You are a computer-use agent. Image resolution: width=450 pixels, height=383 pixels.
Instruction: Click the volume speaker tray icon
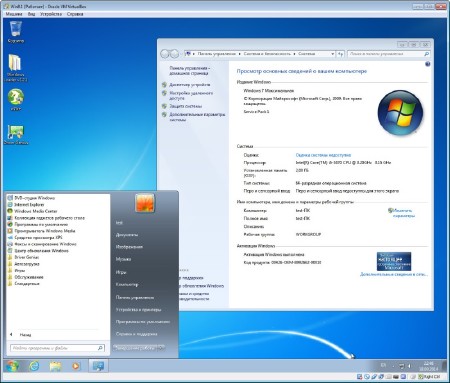pyautogui.click(x=410, y=366)
